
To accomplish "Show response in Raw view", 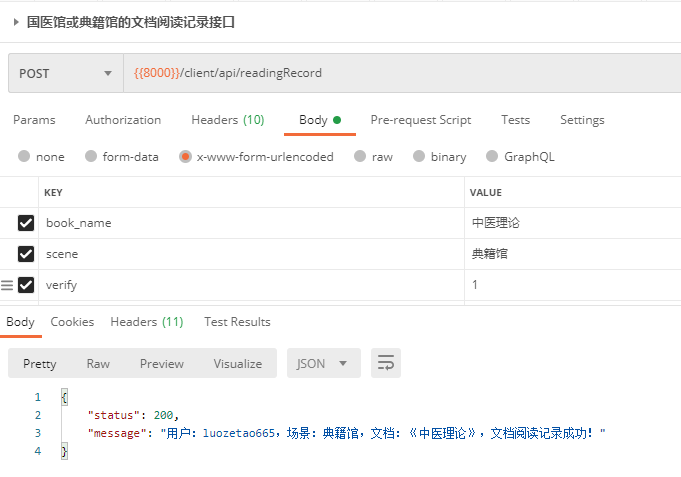I will click(98, 363).
